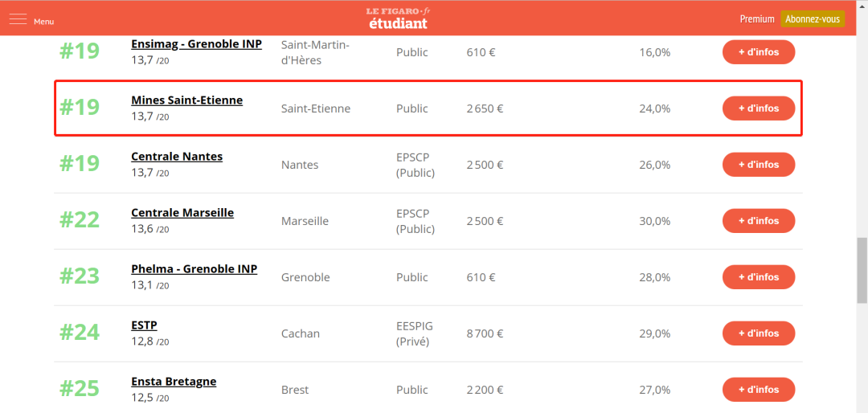Click + d'infos for Ensimag row

click(x=759, y=52)
